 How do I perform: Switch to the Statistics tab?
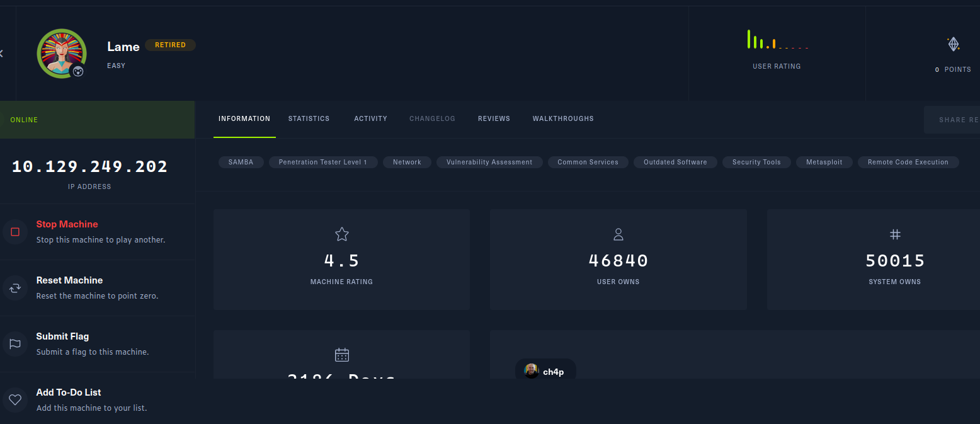(x=309, y=118)
